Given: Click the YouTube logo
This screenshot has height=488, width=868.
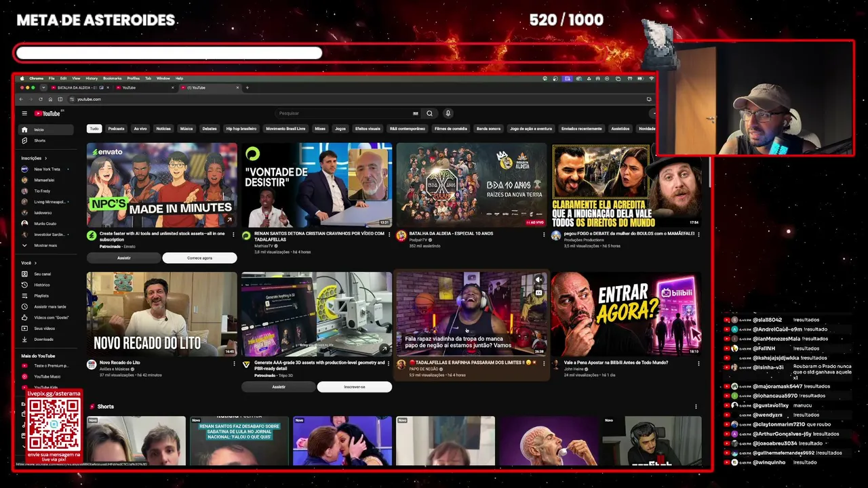Looking at the screenshot, I should tap(47, 113).
